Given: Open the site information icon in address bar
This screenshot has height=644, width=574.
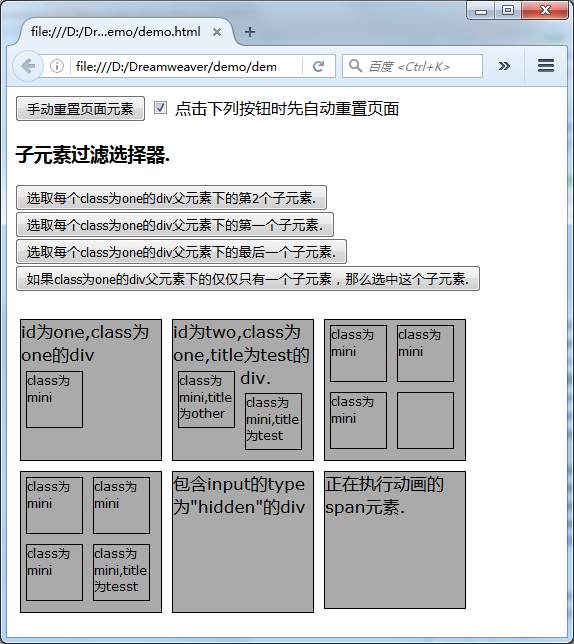Looking at the screenshot, I should [57, 66].
